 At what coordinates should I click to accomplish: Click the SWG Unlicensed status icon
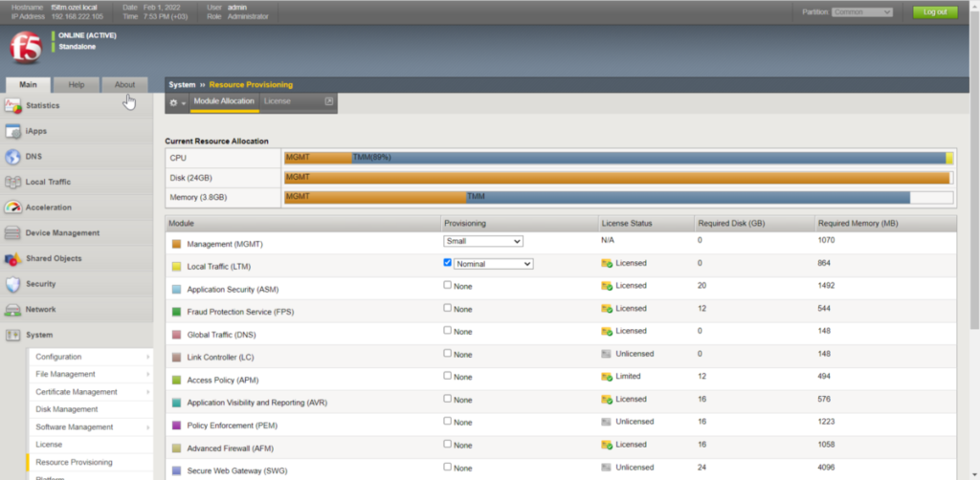click(606, 468)
